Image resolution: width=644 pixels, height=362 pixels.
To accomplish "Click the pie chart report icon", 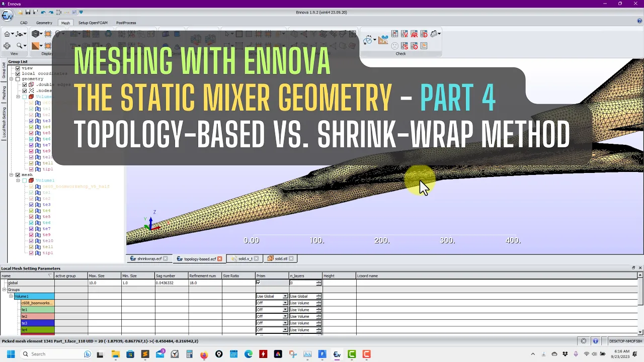I will pyautogui.click(x=424, y=46).
